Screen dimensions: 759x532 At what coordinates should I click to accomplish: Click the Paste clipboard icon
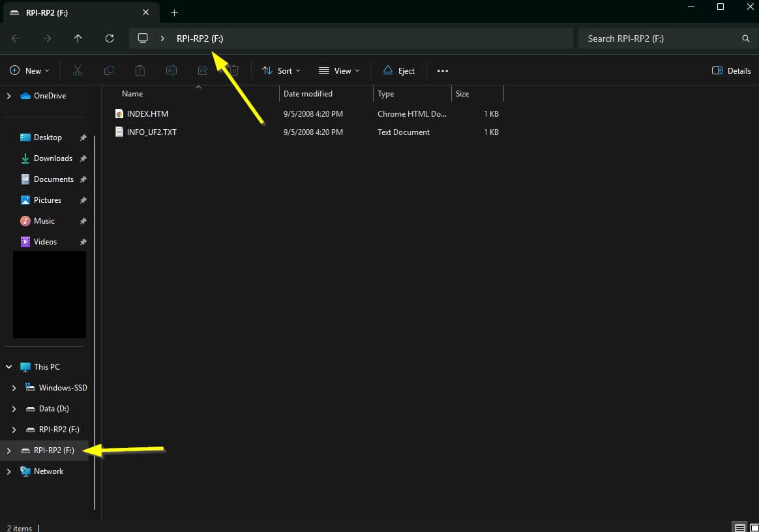tap(140, 70)
